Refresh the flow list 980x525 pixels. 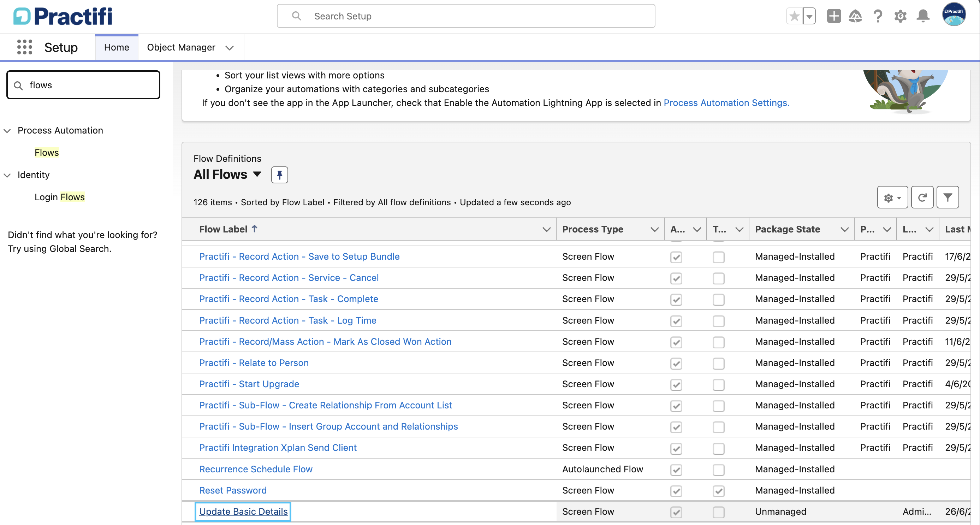pyautogui.click(x=922, y=197)
